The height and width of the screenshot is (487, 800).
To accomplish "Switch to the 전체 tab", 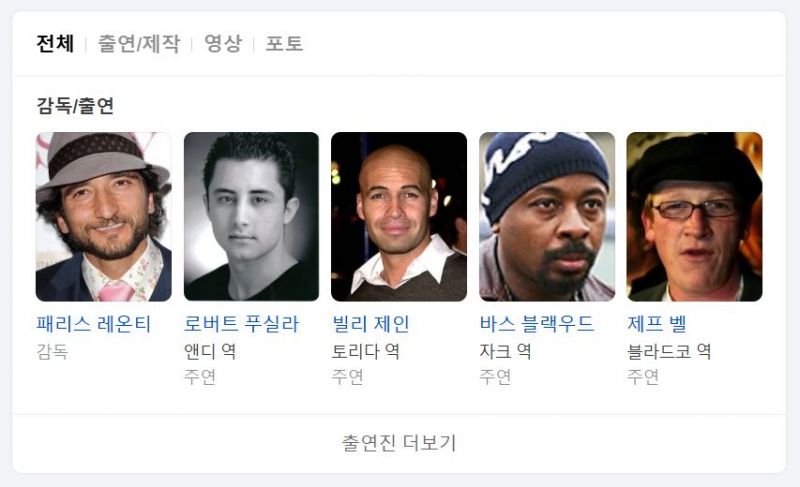I will [x=55, y=43].
